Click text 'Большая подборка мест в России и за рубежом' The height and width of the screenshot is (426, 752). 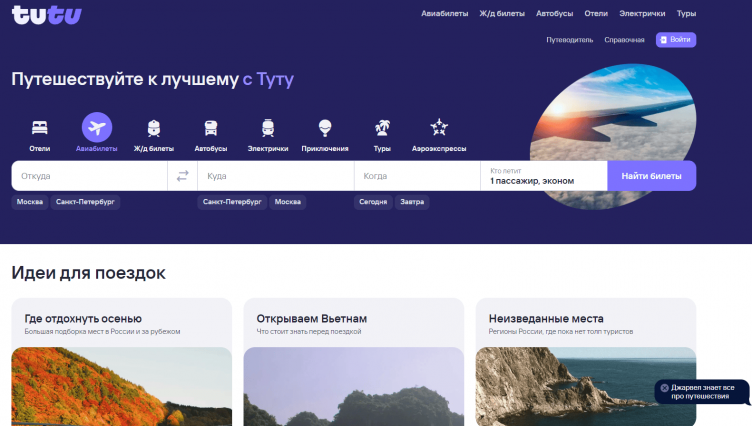click(102, 331)
